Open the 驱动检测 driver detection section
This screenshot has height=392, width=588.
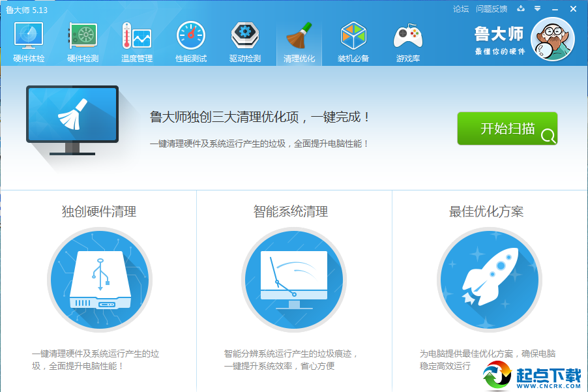point(245,42)
